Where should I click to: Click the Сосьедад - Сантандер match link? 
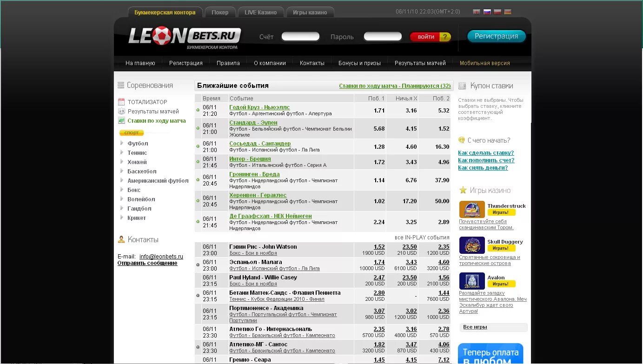click(260, 144)
